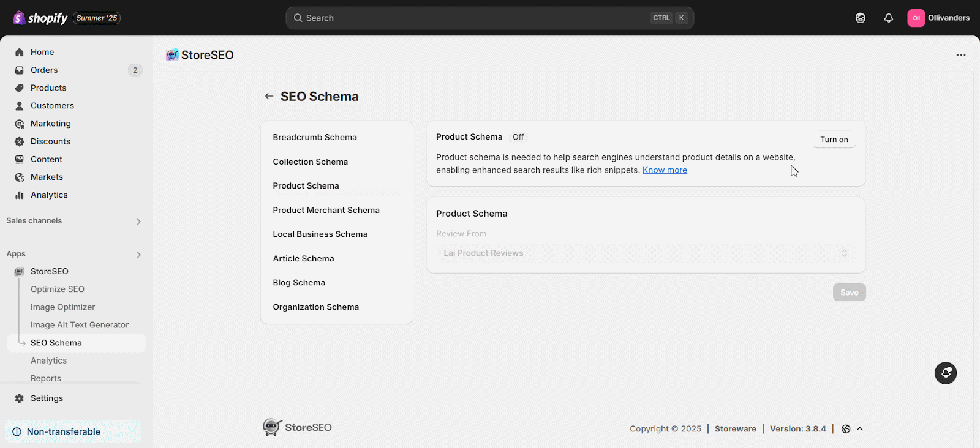
Task: Click the StoreSEO robot logo in footer
Action: click(273, 427)
